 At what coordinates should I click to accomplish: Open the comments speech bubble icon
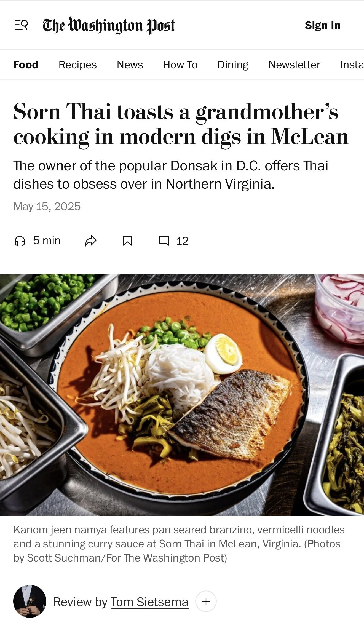click(164, 240)
